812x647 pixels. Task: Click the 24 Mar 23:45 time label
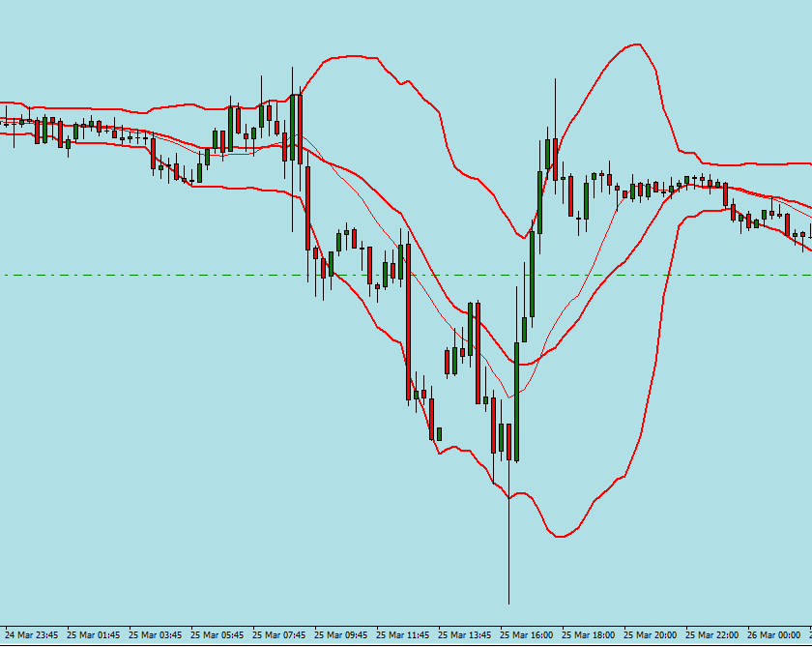tap(32, 634)
